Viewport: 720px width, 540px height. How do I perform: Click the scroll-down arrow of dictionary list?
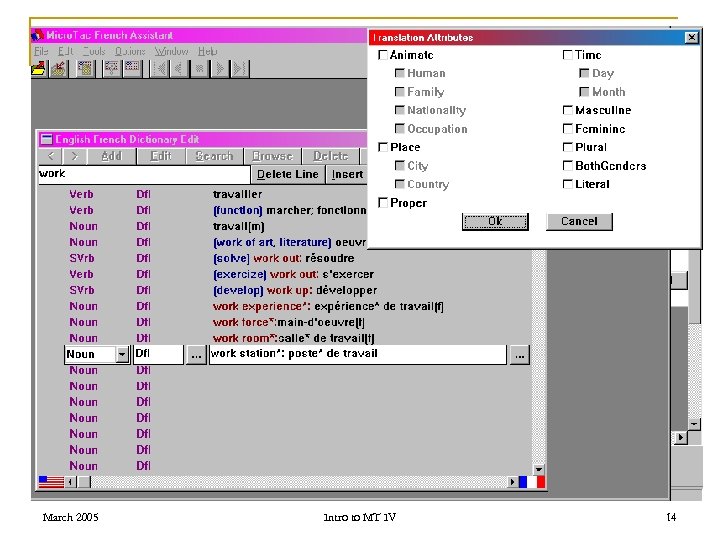(539, 470)
